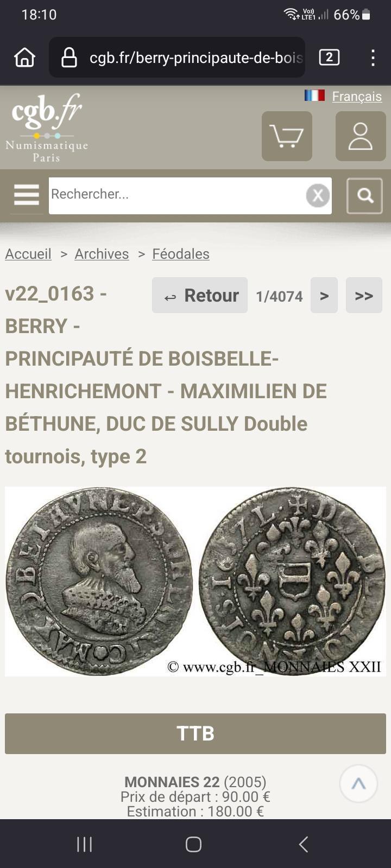The image size is (391, 868).
Task: Open the shopping cart
Action: pyautogui.click(x=287, y=136)
